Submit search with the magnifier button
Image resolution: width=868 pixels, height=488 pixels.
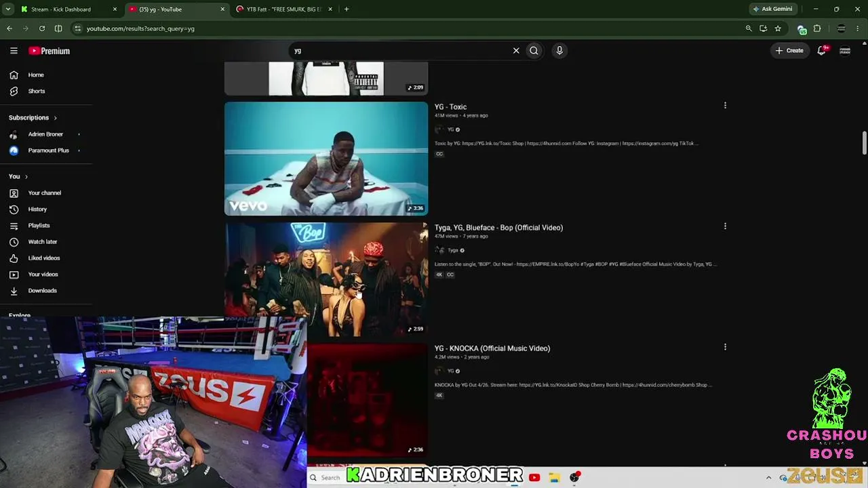click(534, 51)
